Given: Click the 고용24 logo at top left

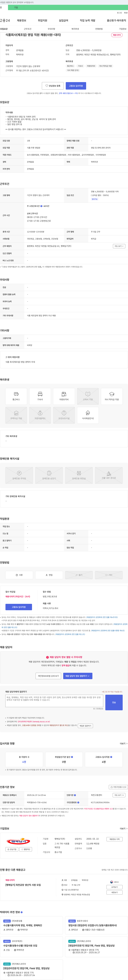Looking at the screenshot, I should (5, 20).
